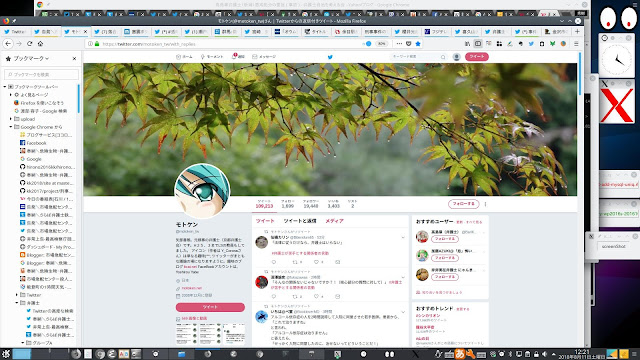Open the profile more-options vertical dots
Image resolution: width=640 pixels, height=360 pixels.
(x=485, y=204)
